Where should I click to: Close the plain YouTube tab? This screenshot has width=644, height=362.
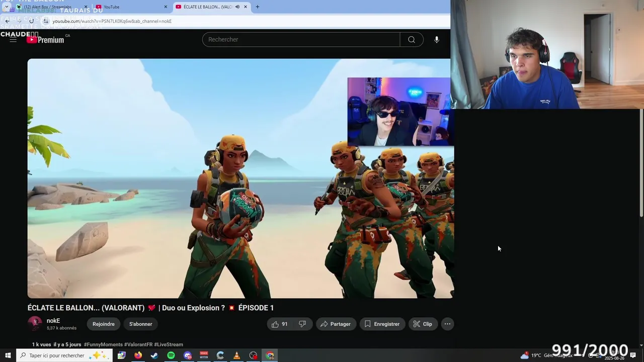coord(166,7)
